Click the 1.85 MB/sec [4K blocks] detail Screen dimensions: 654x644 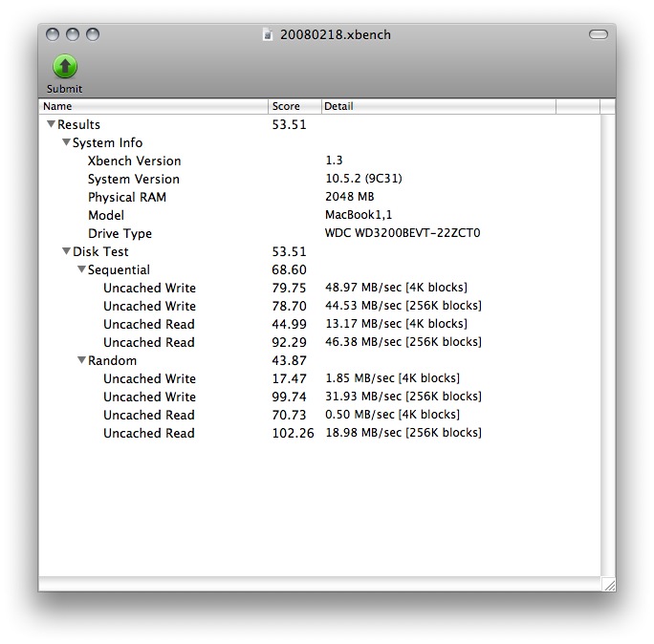392,378
